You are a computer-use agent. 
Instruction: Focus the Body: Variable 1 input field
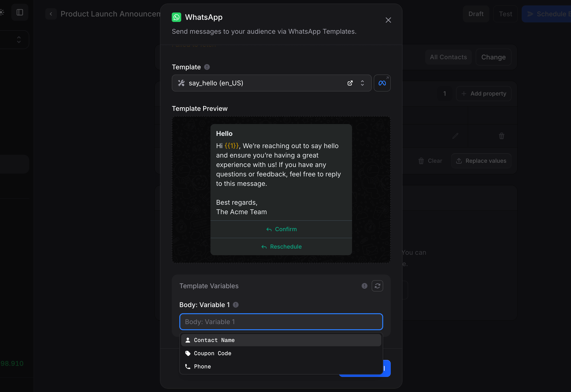281,321
